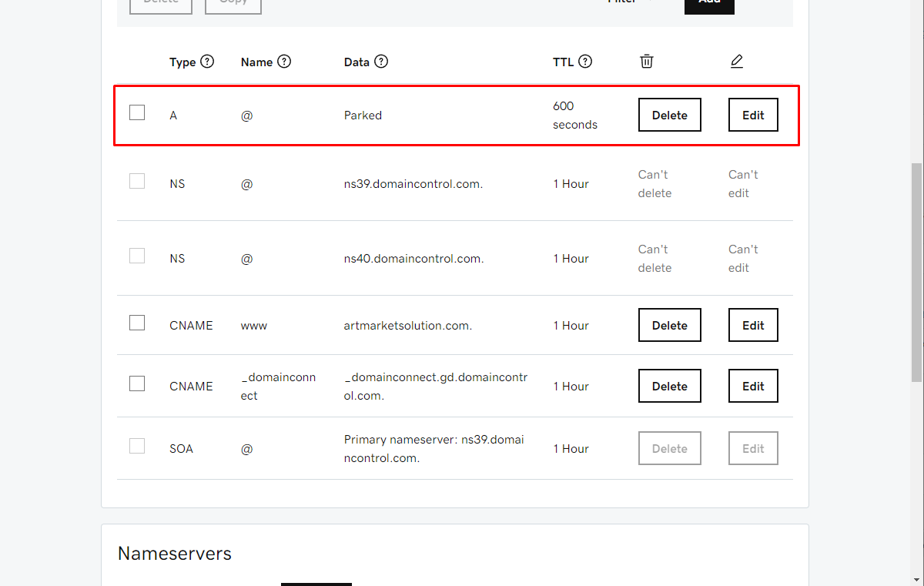
Task: Delete the Parked A record
Action: [670, 115]
